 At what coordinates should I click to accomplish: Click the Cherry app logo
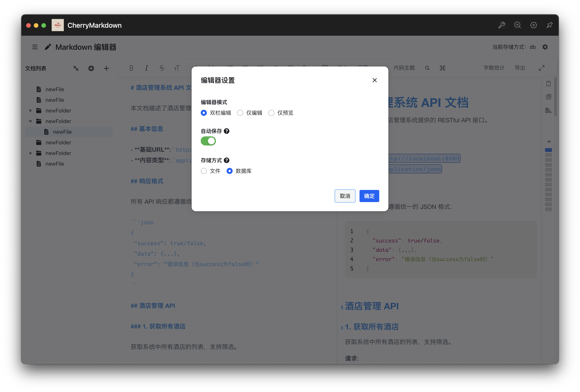pos(58,25)
